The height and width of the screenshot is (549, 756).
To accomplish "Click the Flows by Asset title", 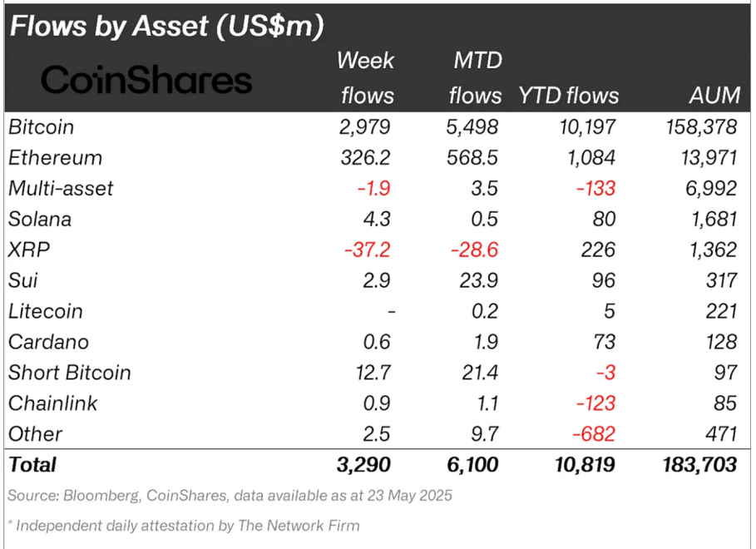I will pos(166,26).
